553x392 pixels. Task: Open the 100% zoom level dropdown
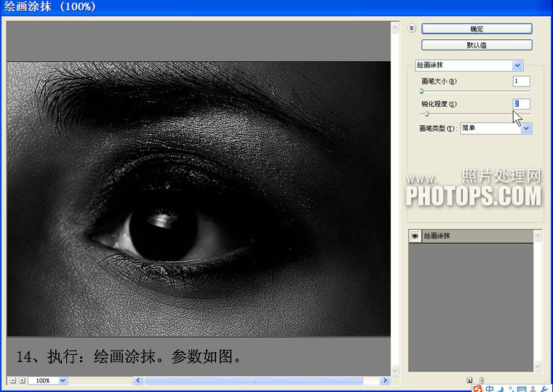[47, 380]
